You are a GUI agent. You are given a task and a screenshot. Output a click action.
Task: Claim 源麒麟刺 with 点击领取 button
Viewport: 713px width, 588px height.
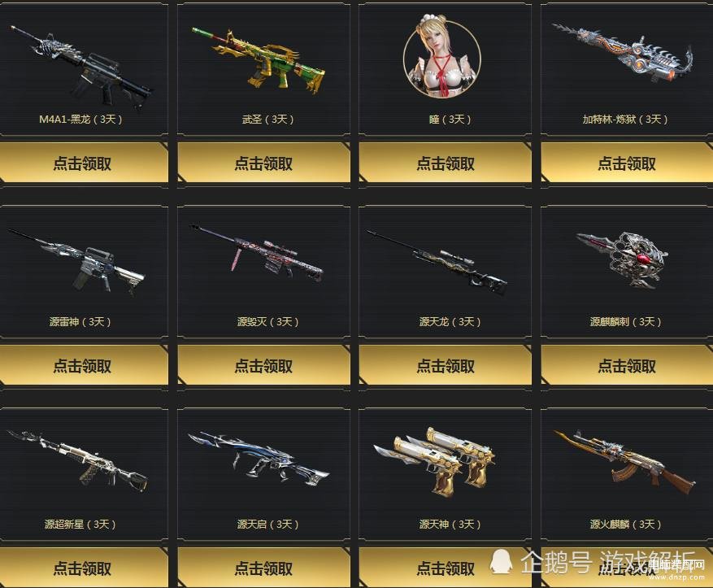627,365
